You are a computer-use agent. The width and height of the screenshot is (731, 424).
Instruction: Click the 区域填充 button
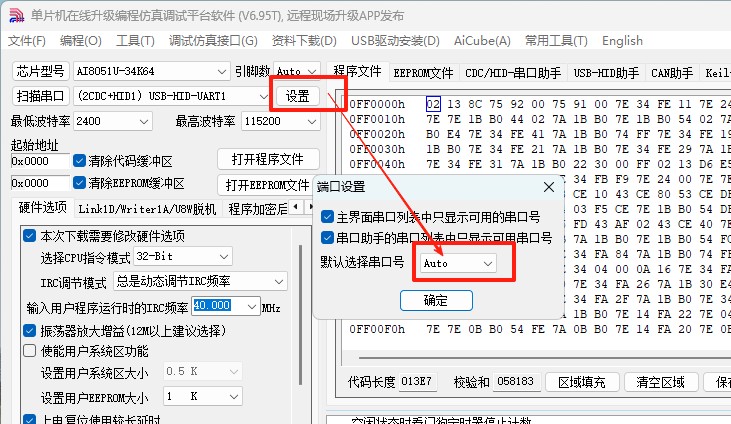click(x=582, y=382)
